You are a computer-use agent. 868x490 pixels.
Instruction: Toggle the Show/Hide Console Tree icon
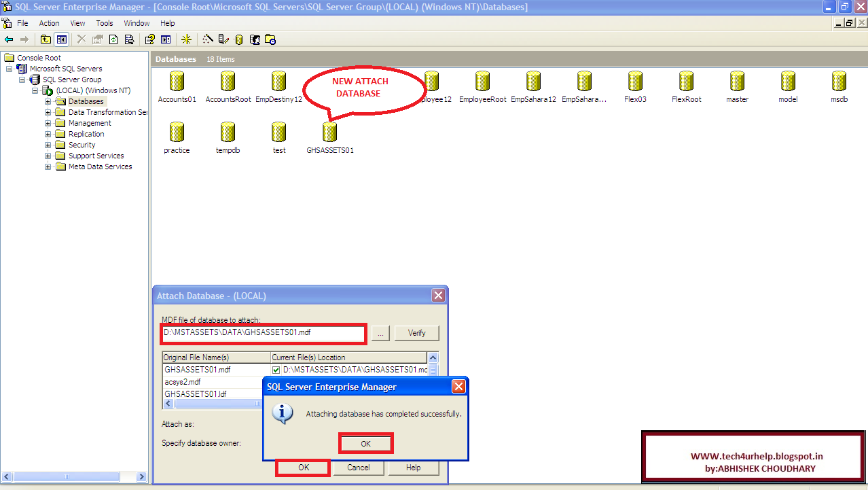62,39
